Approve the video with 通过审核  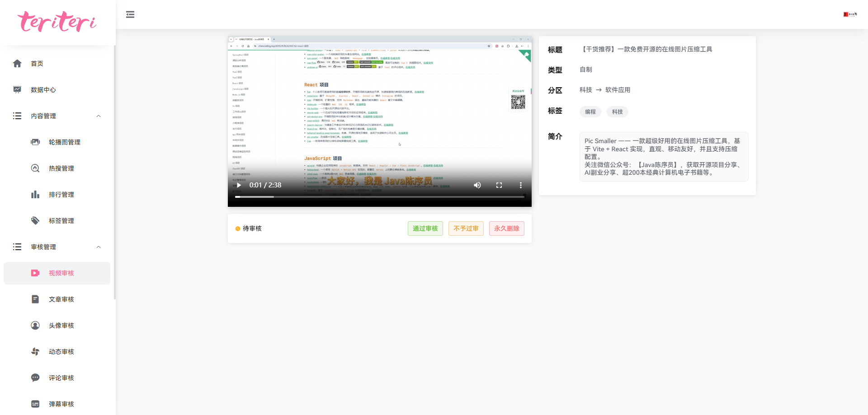pos(425,228)
